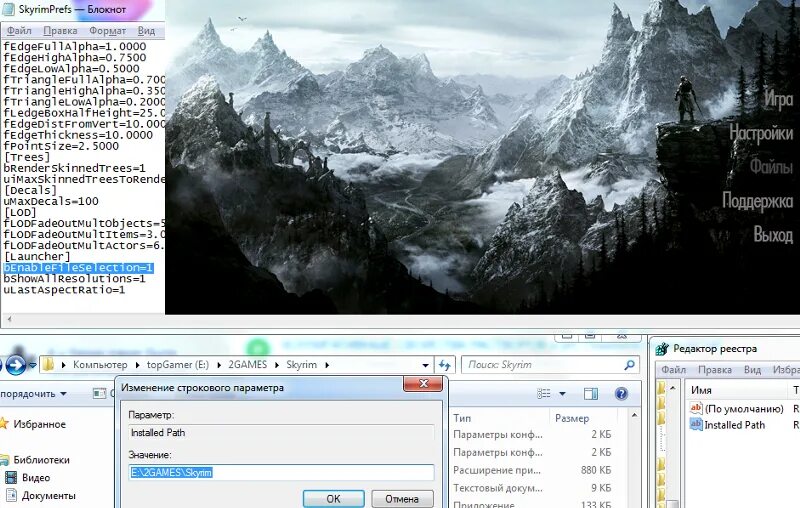This screenshot has width=800, height=508.
Task: Close the Изменение строкового параметра dialog
Action: coord(423,384)
